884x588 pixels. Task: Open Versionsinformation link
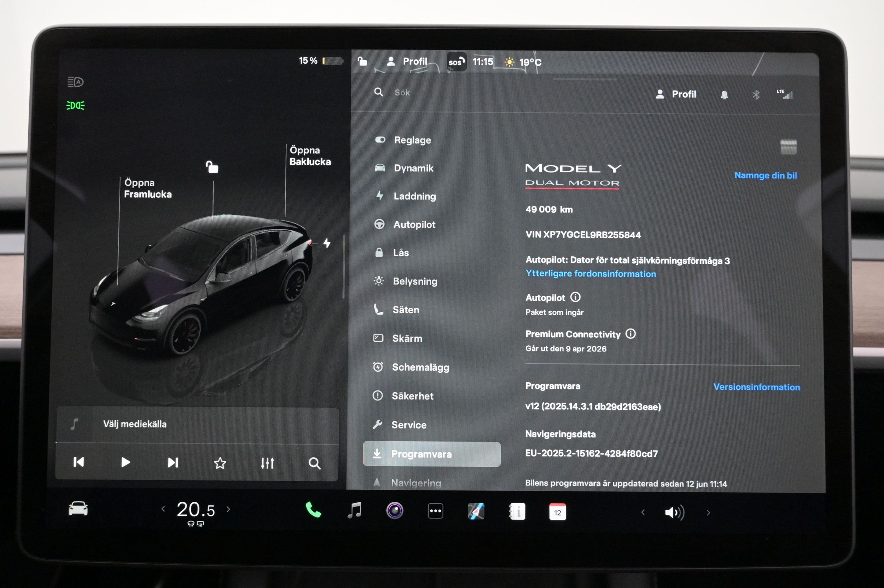[756, 386]
